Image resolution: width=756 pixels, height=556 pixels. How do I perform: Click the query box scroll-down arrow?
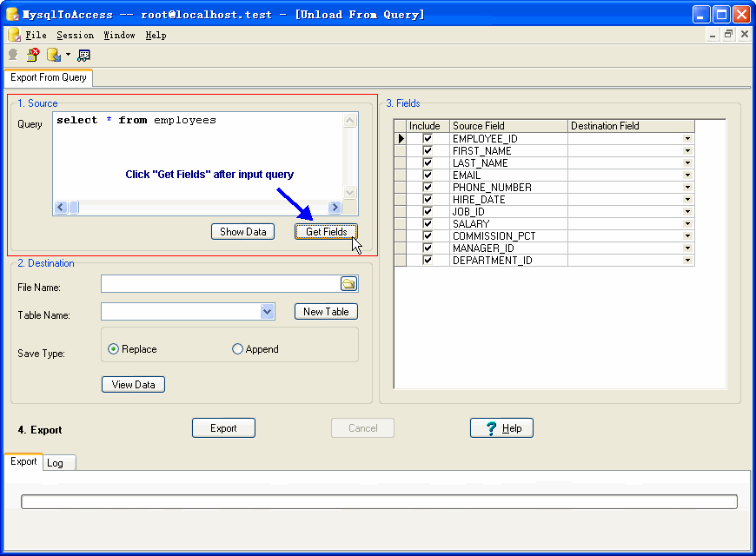point(350,192)
